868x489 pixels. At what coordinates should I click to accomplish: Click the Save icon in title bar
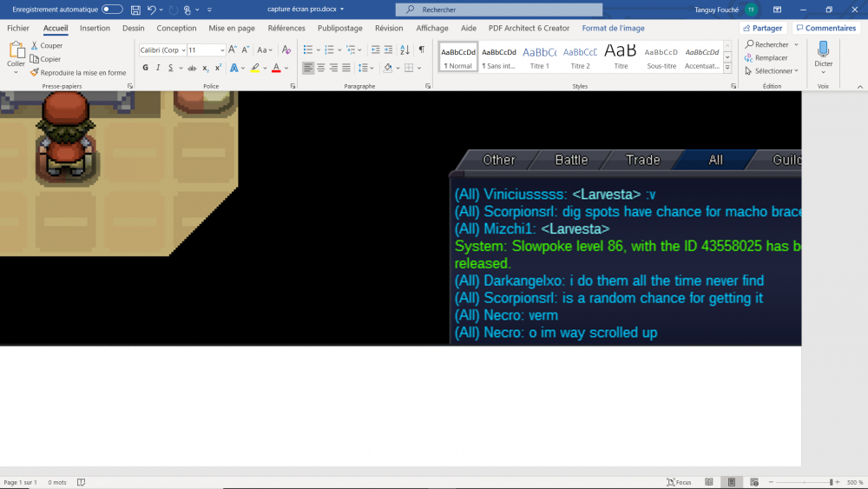point(135,10)
